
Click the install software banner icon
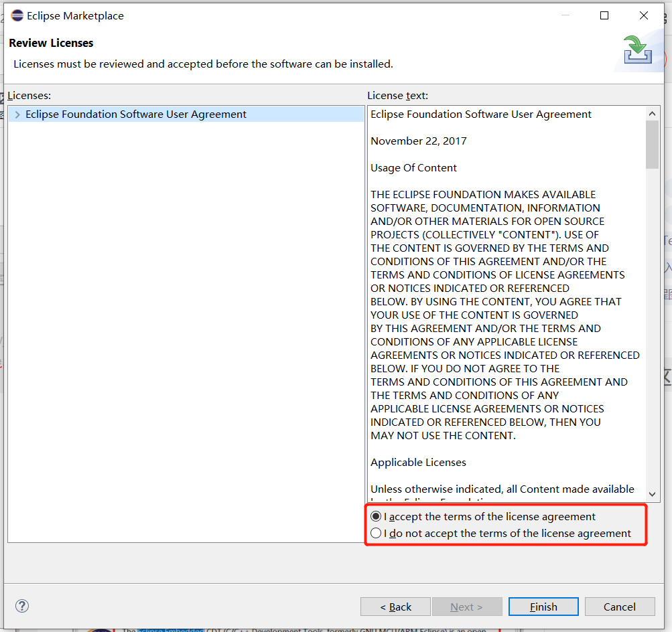click(638, 50)
